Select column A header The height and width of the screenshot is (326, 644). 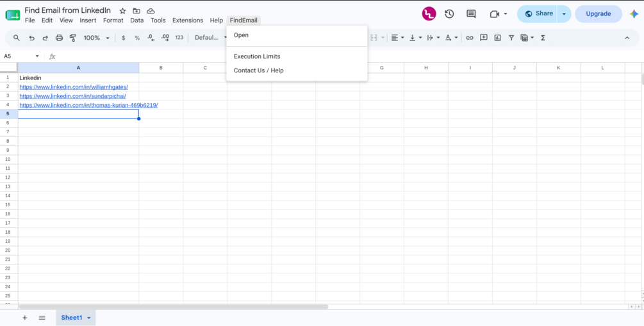click(78, 68)
